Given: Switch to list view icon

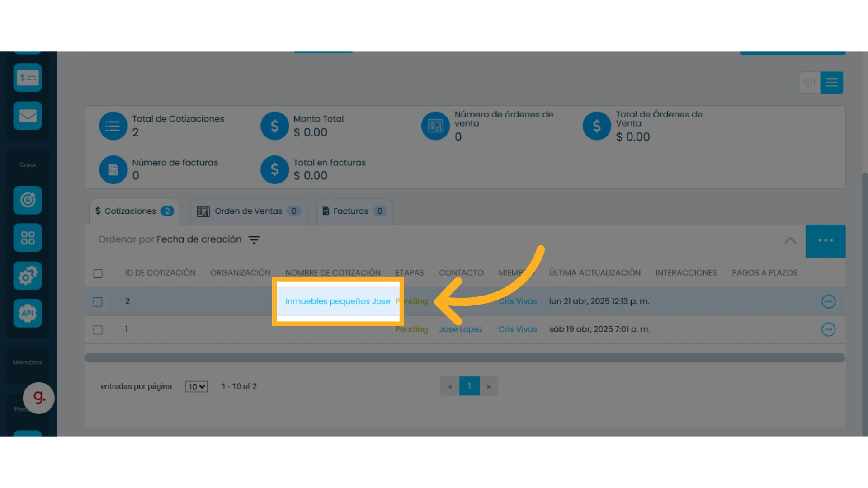Looking at the screenshot, I should pos(832,82).
